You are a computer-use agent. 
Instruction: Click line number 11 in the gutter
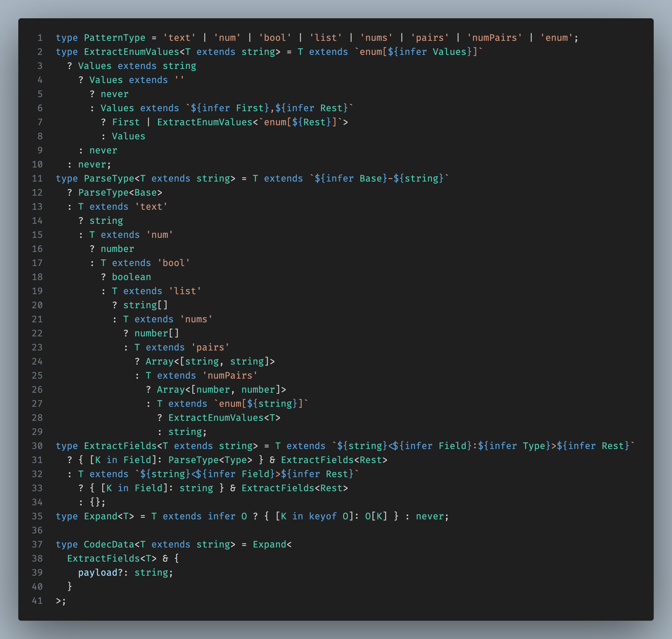point(37,178)
